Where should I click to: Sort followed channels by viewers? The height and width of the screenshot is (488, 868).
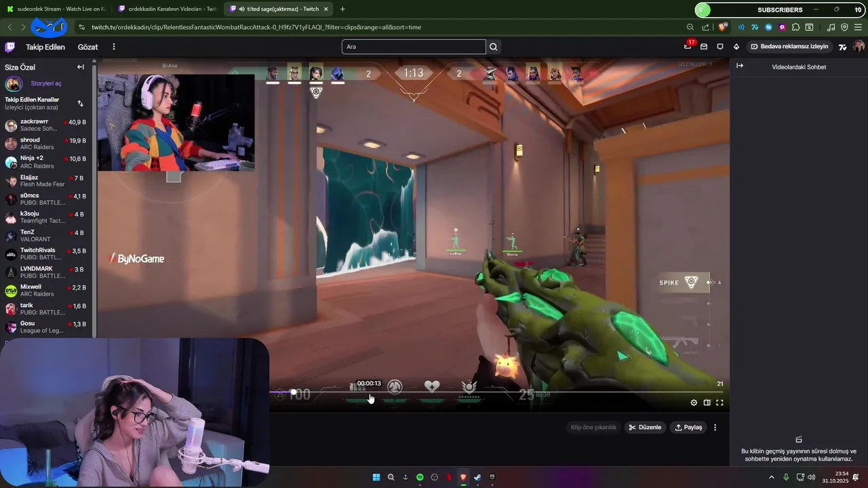(x=81, y=103)
